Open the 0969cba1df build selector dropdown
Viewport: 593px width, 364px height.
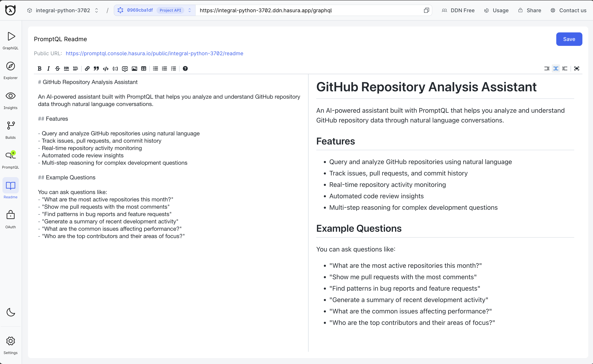click(190, 10)
